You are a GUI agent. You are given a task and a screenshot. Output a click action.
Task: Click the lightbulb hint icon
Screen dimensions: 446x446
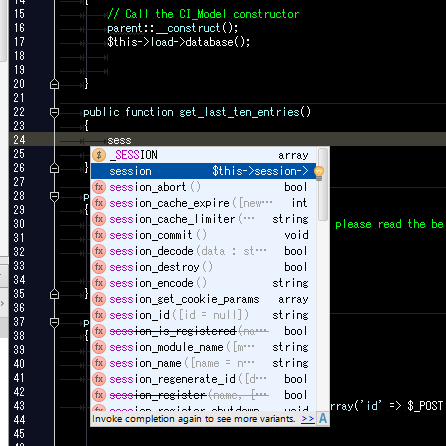coord(319,173)
